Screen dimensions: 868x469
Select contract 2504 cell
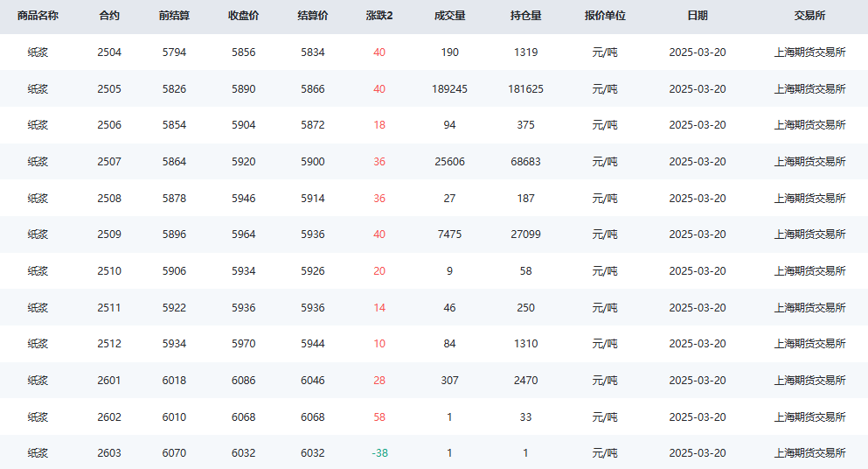tap(109, 52)
